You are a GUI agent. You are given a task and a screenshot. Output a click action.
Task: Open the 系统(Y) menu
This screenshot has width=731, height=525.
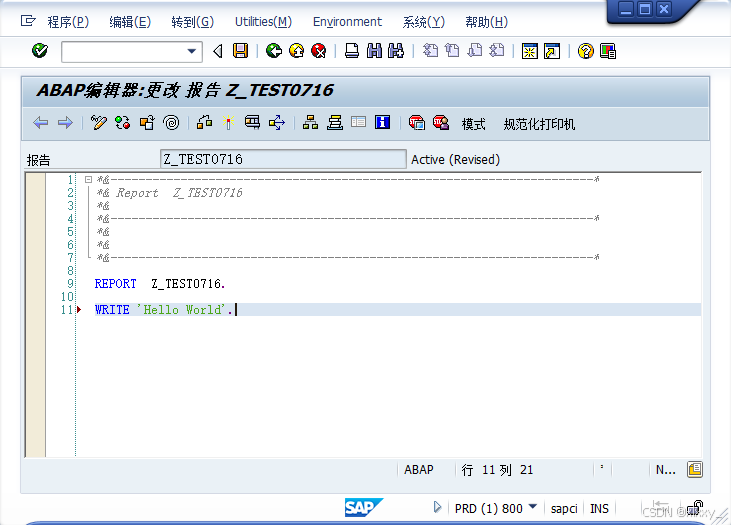click(424, 22)
